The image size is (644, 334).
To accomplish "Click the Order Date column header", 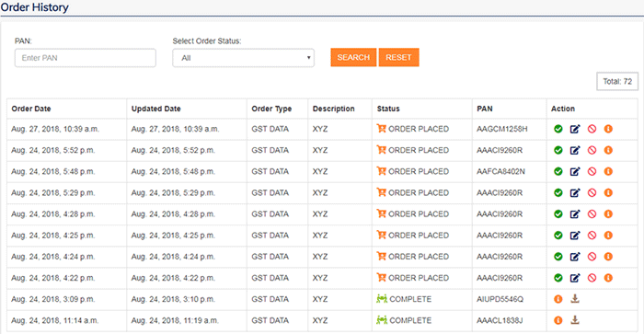I will [31, 109].
